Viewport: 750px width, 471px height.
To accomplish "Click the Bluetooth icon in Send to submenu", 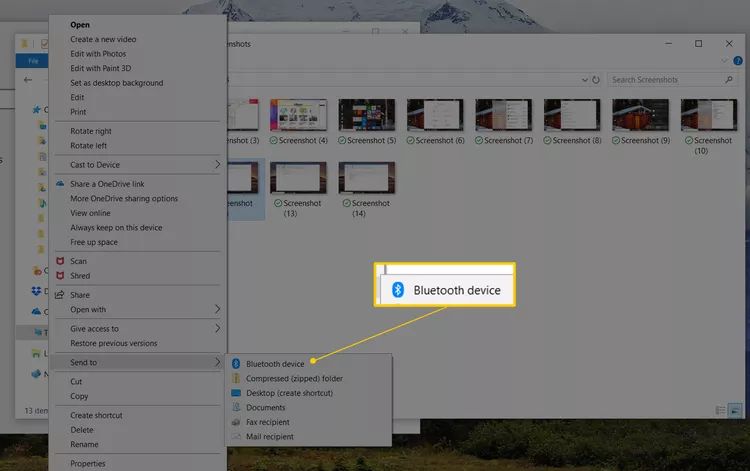I will click(237, 364).
